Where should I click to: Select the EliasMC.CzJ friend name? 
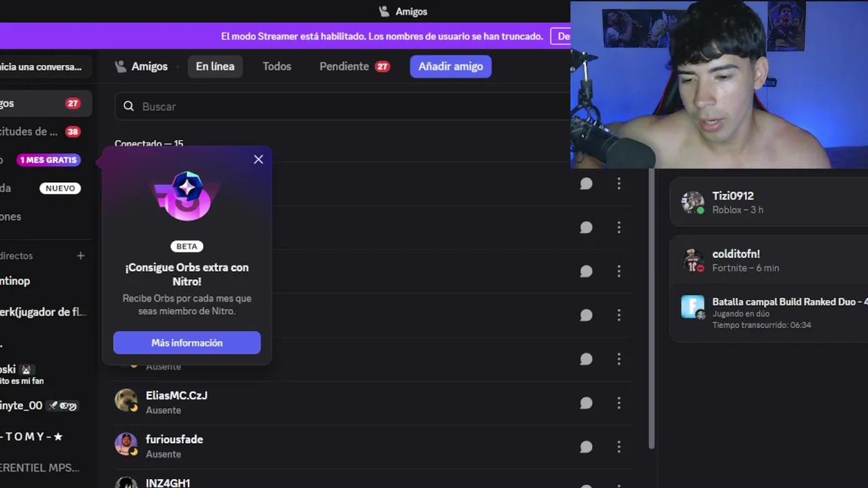(176, 396)
